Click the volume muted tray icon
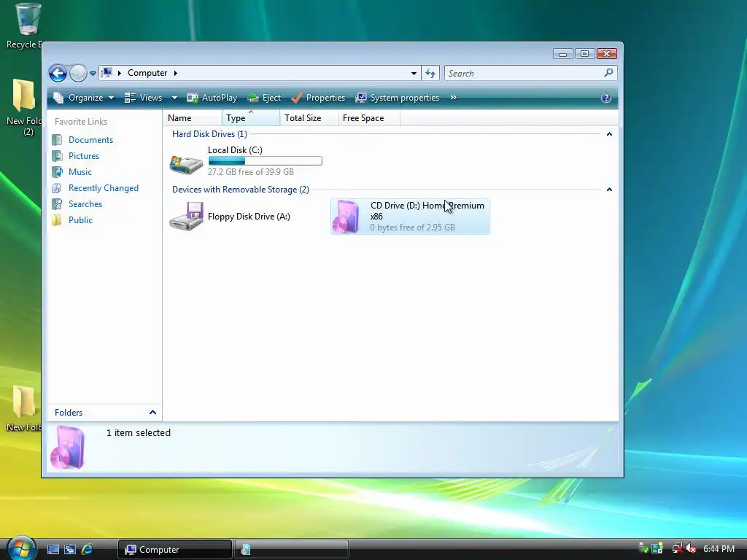Image resolution: width=747 pixels, height=560 pixels. coord(691,549)
